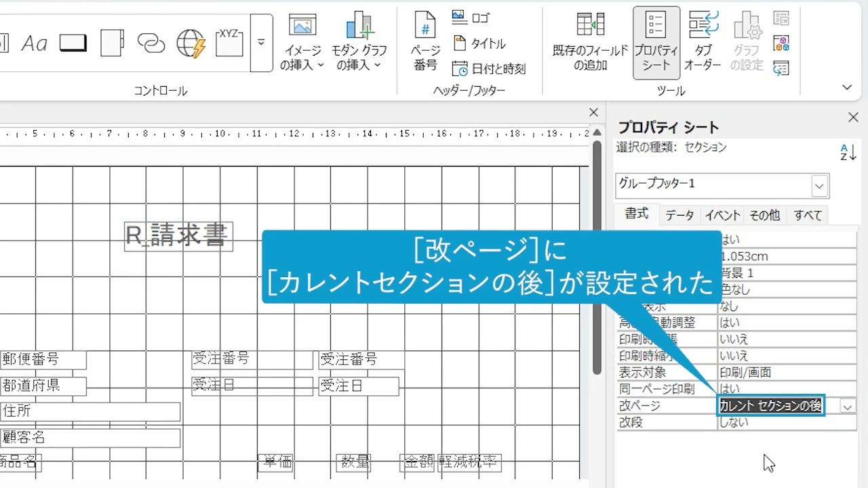Screen dimensions: 868x488
Task: Expand the Controls gallery more arrow
Action: pyautogui.click(x=261, y=43)
